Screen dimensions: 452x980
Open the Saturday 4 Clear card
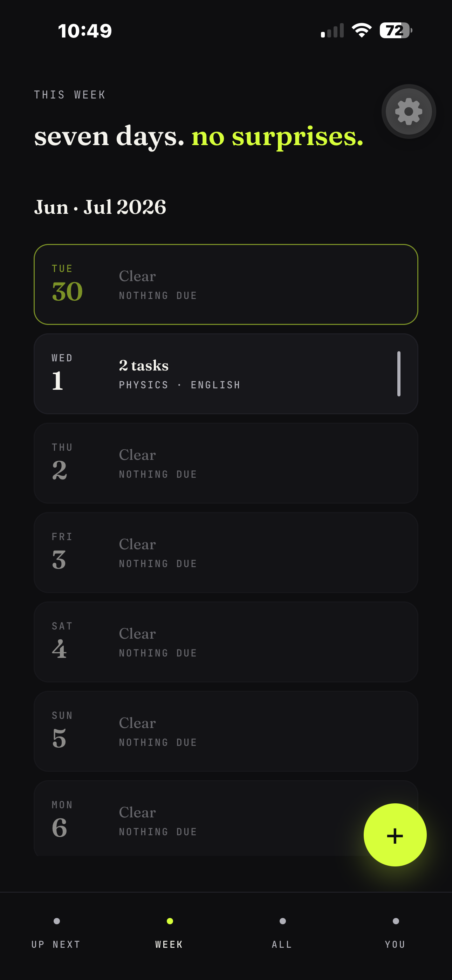point(226,642)
